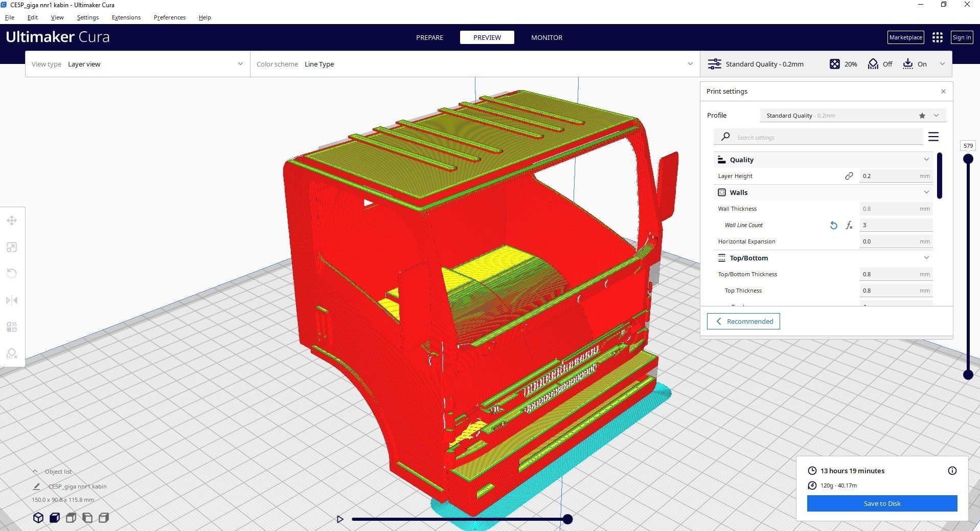Select the Move tool in left toolbar
The height and width of the screenshot is (531, 980).
point(12,221)
